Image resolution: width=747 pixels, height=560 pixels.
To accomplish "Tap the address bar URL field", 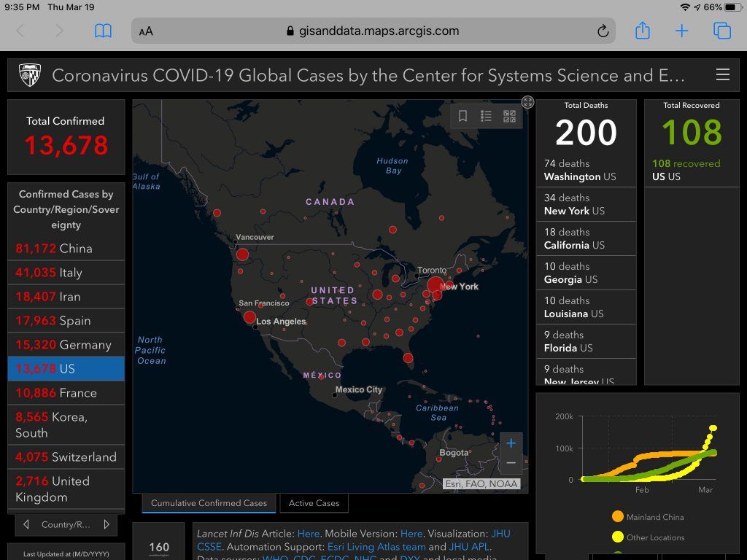I will [x=372, y=31].
